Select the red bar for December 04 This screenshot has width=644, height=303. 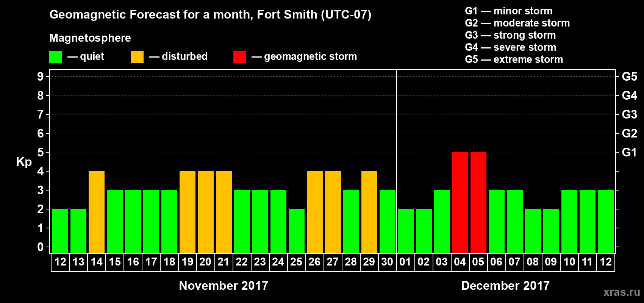(460, 203)
